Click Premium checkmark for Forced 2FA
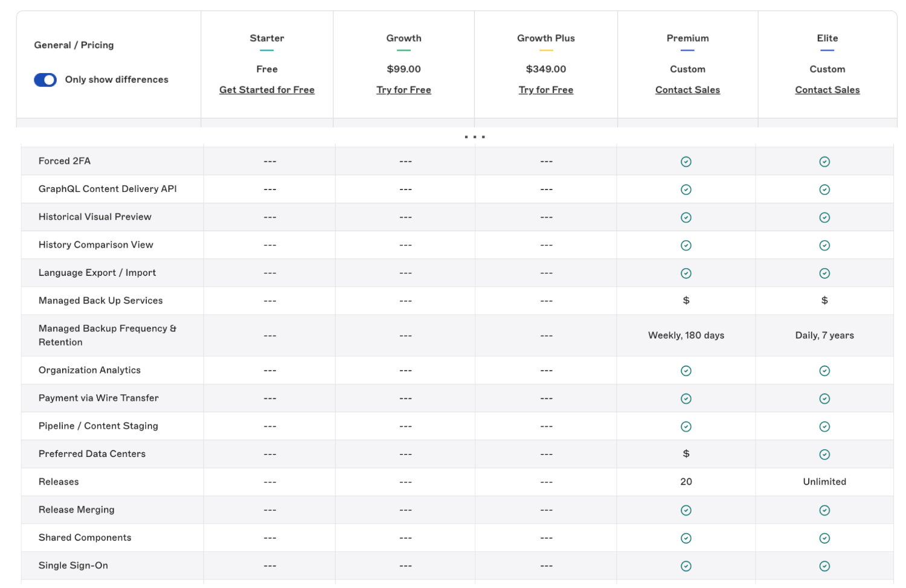This screenshot has width=906, height=588. click(x=686, y=162)
